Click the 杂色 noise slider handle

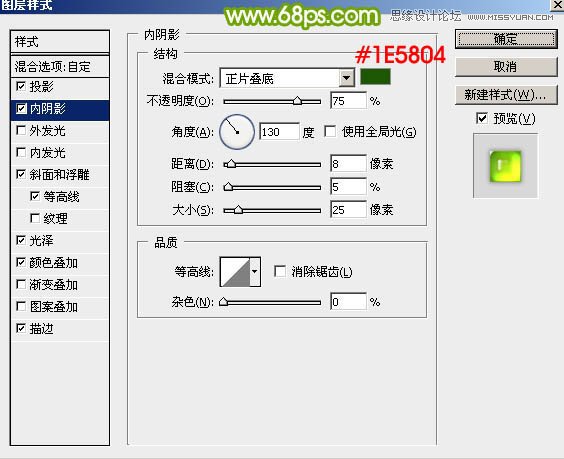[x=224, y=301]
